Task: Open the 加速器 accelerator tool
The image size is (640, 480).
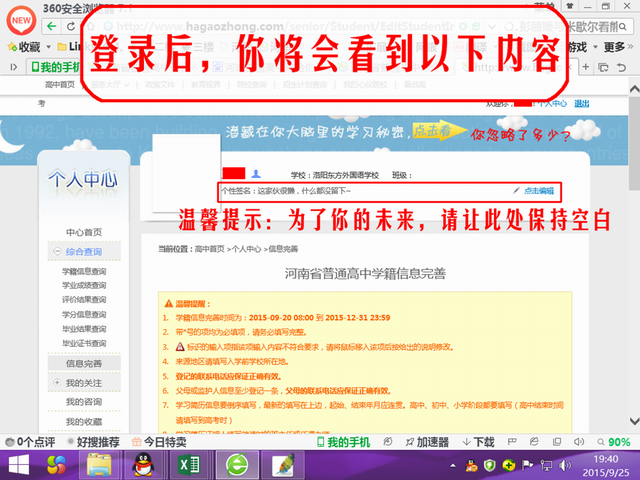Action: (427, 442)
